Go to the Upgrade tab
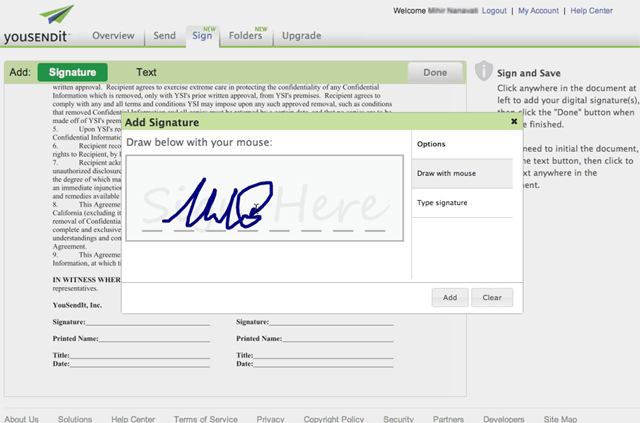This screenshot has width=640, height=423. [x=302, y=36]
